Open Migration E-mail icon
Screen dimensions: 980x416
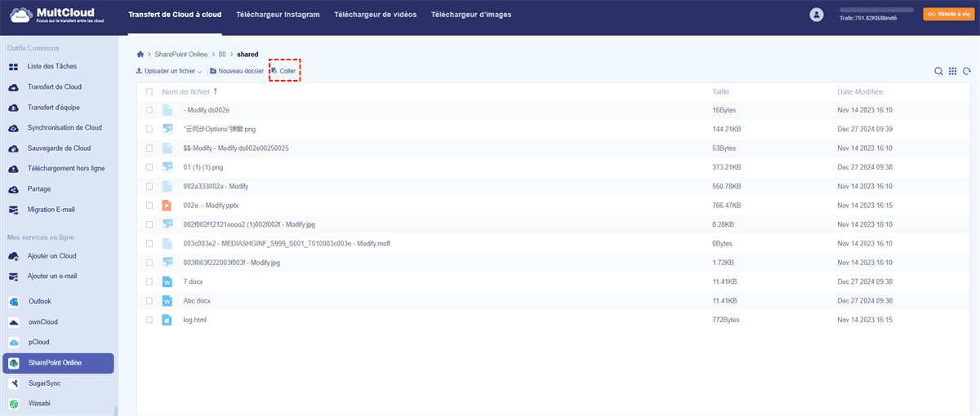point(13,210)
